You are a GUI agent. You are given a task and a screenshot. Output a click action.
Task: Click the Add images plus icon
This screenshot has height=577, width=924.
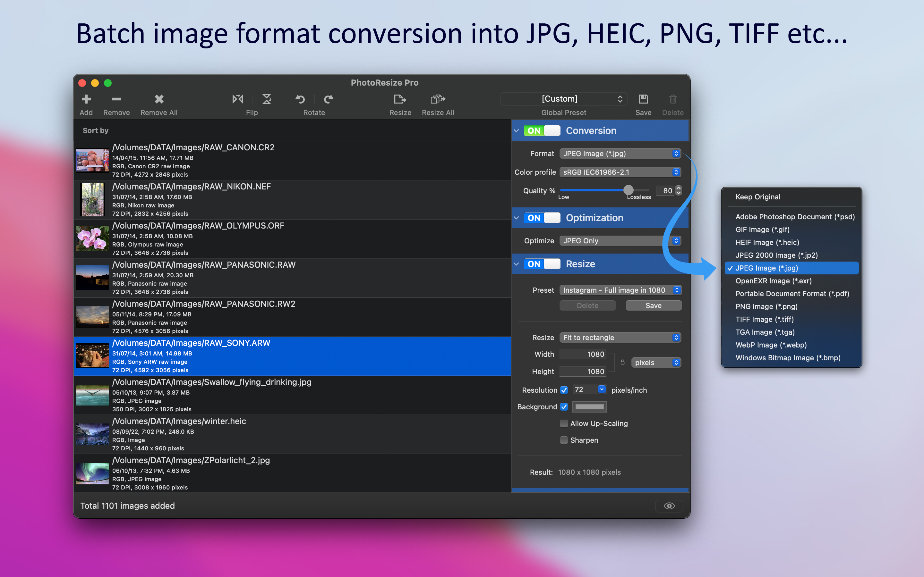pos(86,99)
